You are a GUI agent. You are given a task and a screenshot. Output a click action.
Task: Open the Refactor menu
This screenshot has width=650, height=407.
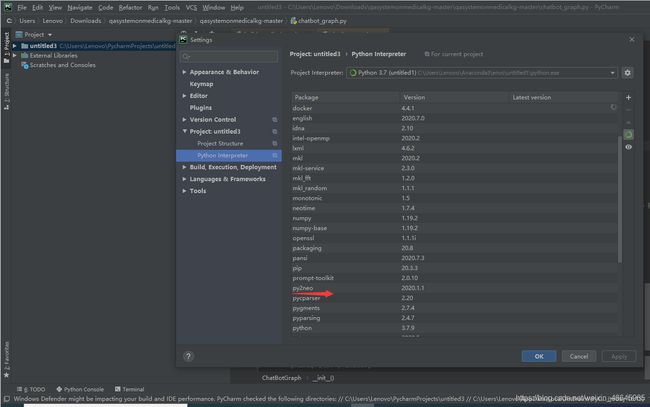coord(130,7)
